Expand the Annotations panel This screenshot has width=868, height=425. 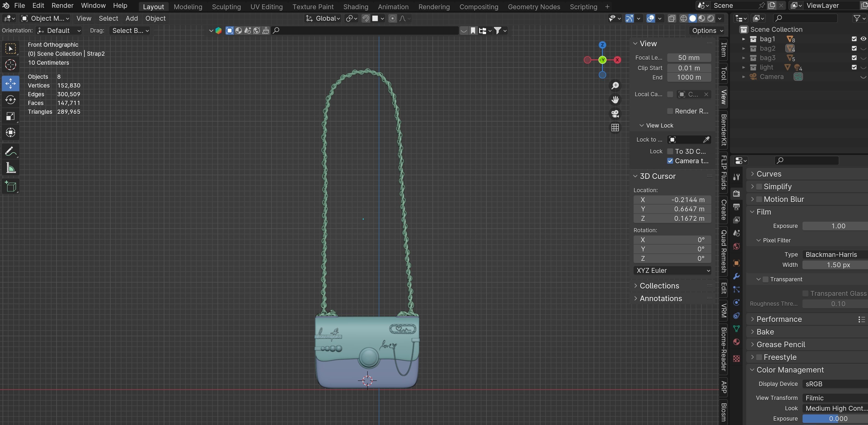coord(660,298)
